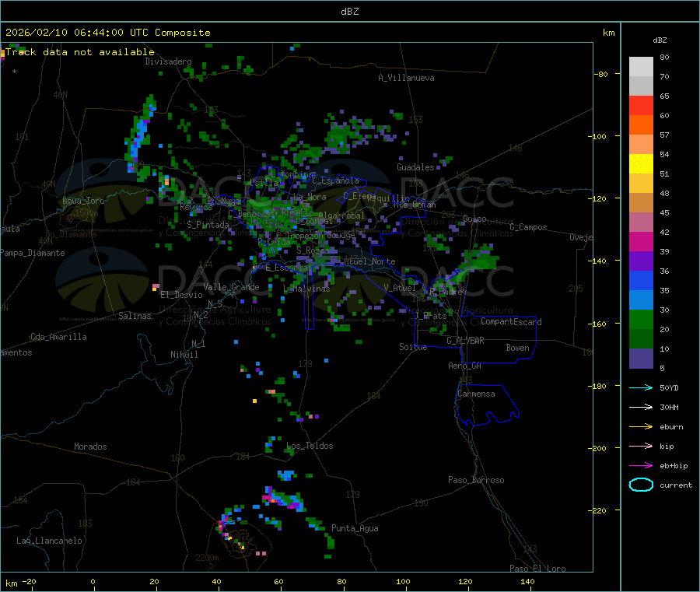
Task: Pick the violet purple swatch in dBZ scale
Action: click(x=641, y=261)
